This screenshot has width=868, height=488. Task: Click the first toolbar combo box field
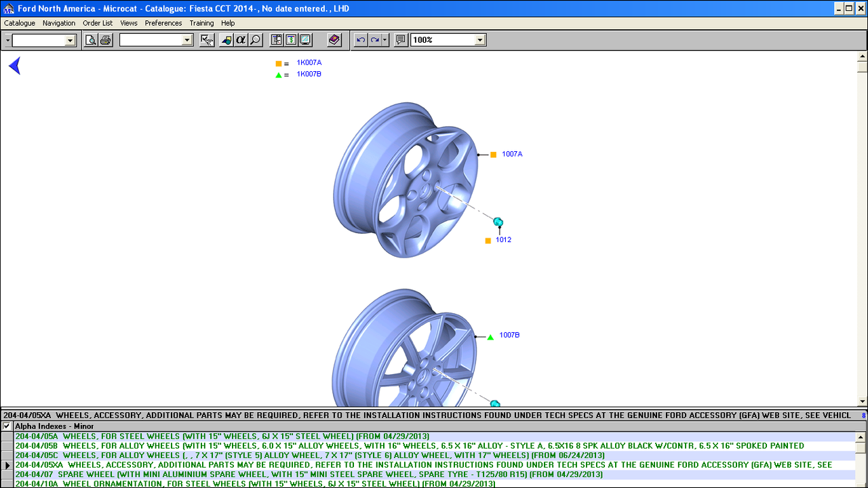pyautogui.click(x=38, y=41)
